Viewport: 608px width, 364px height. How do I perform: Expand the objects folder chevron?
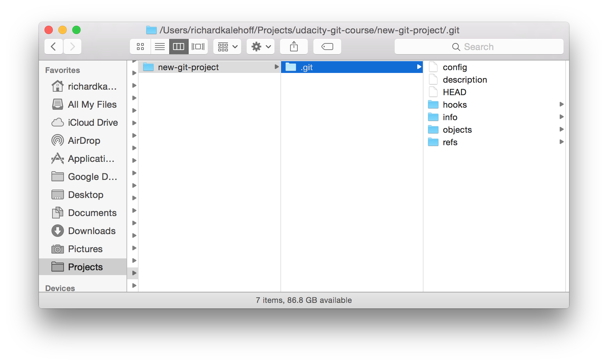[x=562, y=129]
